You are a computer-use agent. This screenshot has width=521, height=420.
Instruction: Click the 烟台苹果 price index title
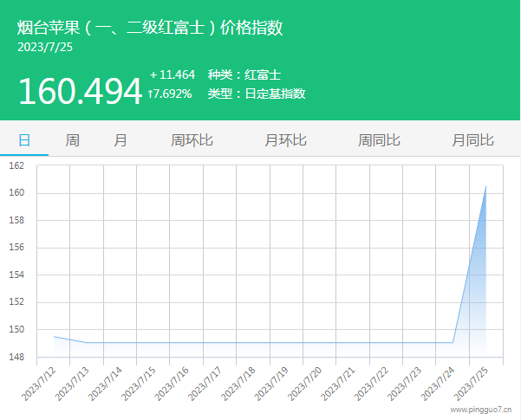(150, 28)
